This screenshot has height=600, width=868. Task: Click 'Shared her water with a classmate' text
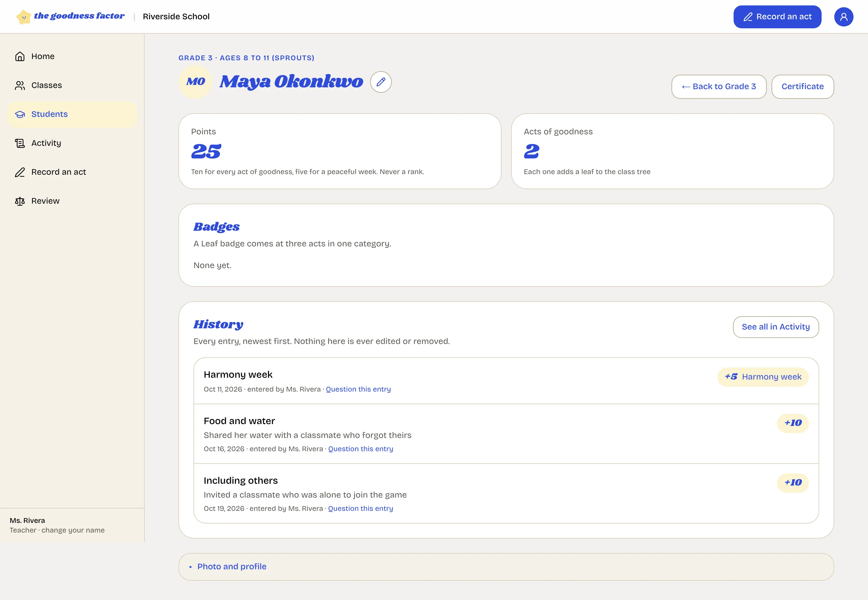click(307, 435)
